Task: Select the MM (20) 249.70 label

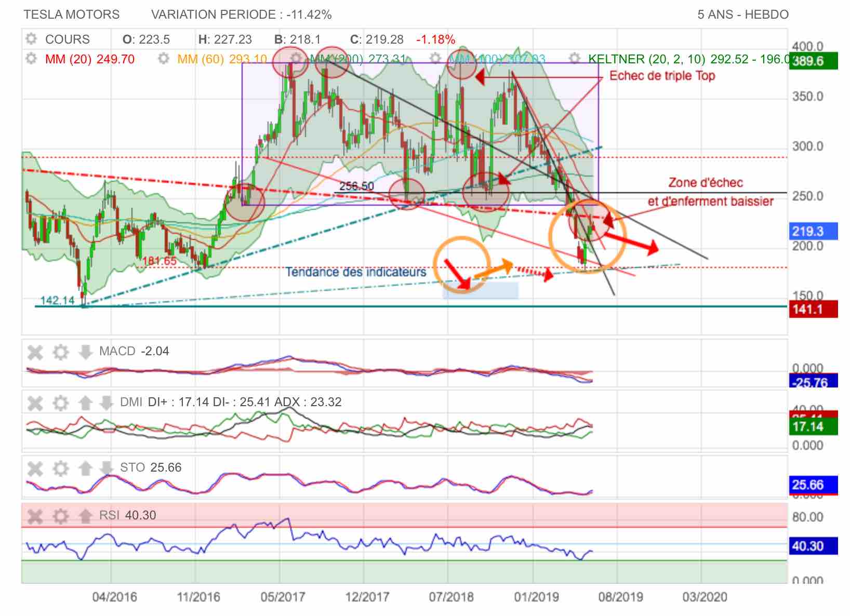Action: [x=90, y=59]
